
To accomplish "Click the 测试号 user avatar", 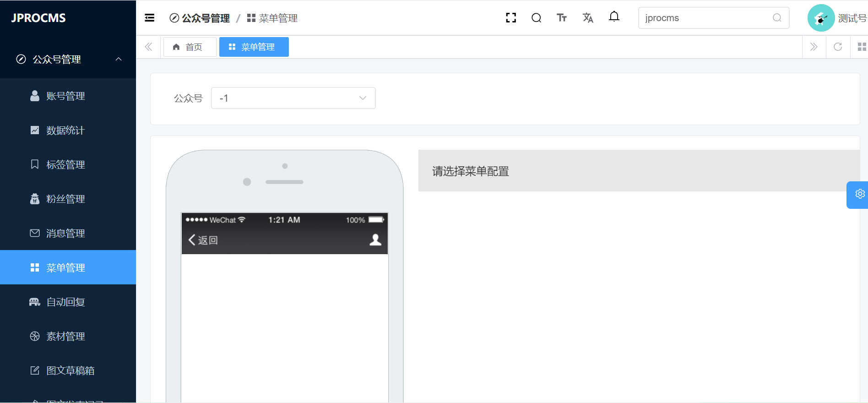I will tap(820, 18).
